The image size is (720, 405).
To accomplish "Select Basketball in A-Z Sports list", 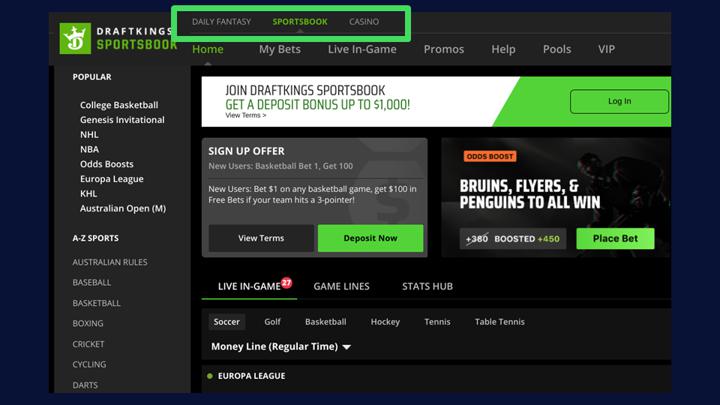I will click(96, 303).
